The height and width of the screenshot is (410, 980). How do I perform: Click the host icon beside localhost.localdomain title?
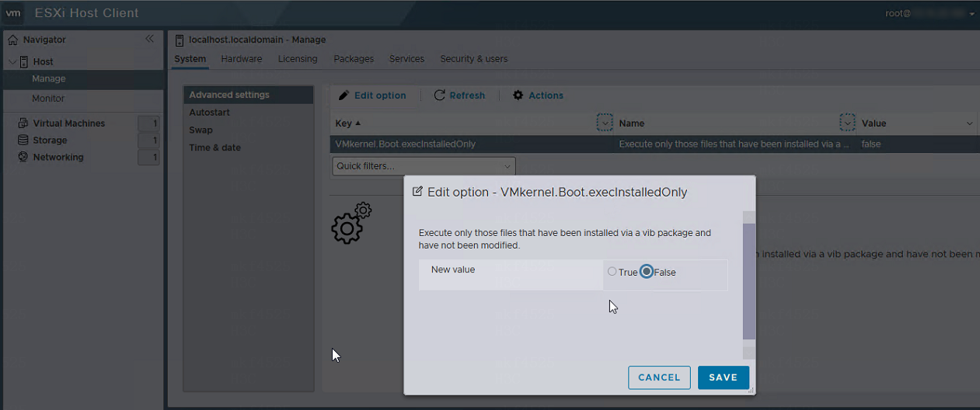coord(180,40)
